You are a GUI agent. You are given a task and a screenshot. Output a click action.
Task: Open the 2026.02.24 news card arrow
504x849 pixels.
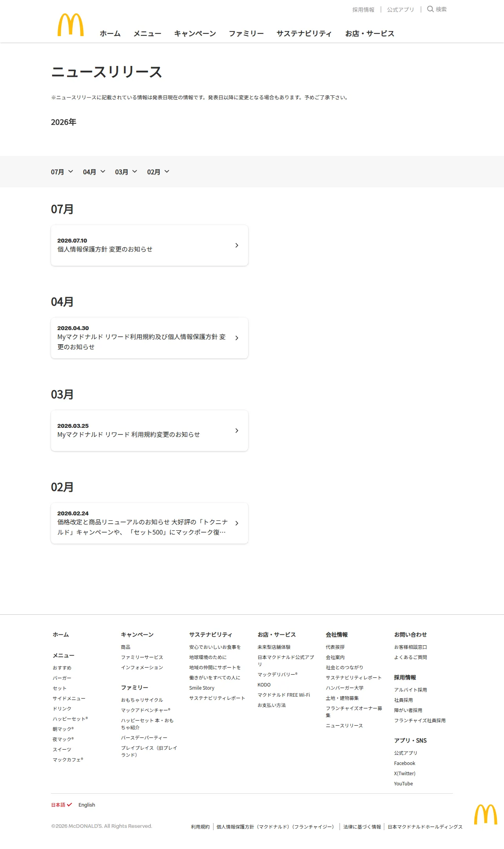(x=237, y=523)
